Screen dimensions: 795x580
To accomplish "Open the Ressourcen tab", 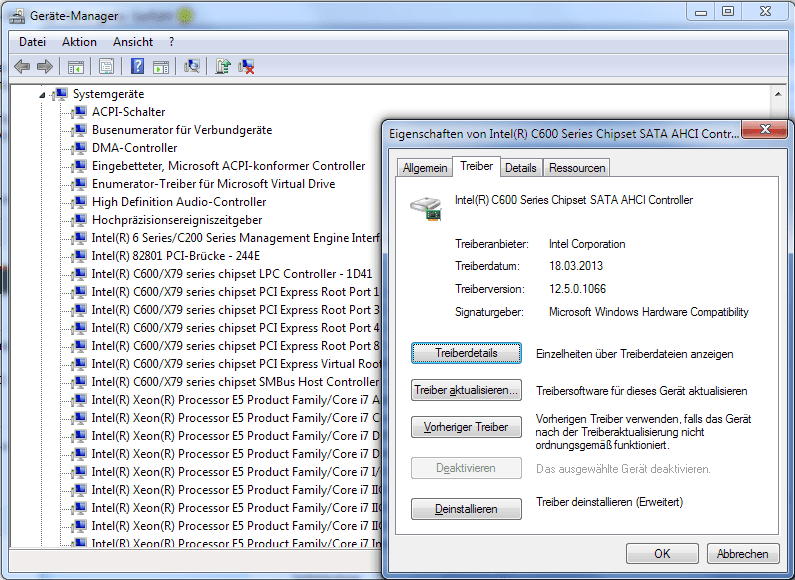I will click(577, 168).
